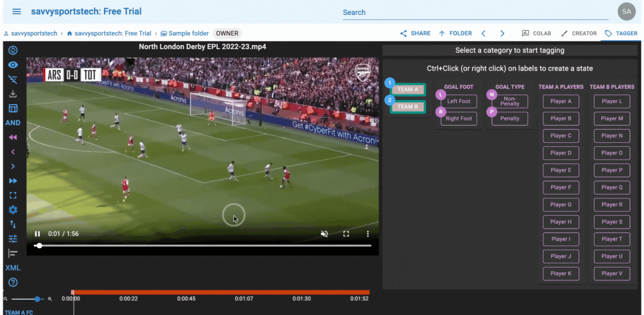Toggle the eye visibility icon
Viewport: 644px width, 315px height.
tap(13, 65)
